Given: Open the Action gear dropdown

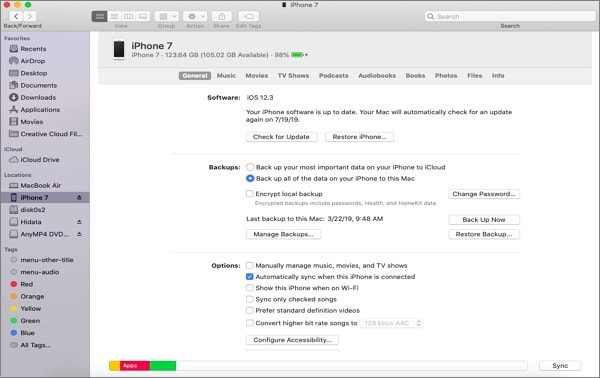Looking at the screenshot, I should pos(195,16).
